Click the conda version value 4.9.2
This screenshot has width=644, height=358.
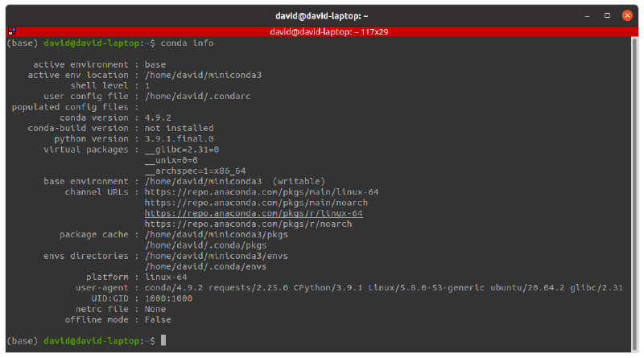(158, 117)
